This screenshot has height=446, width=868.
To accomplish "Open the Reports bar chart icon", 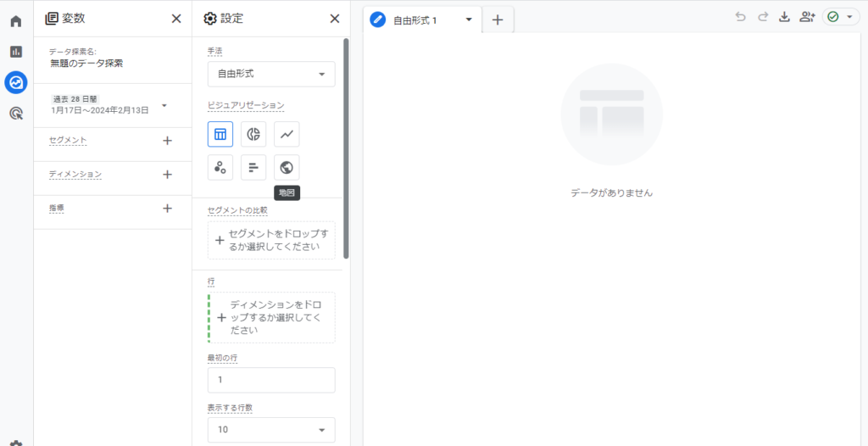I will pos(16,52).
